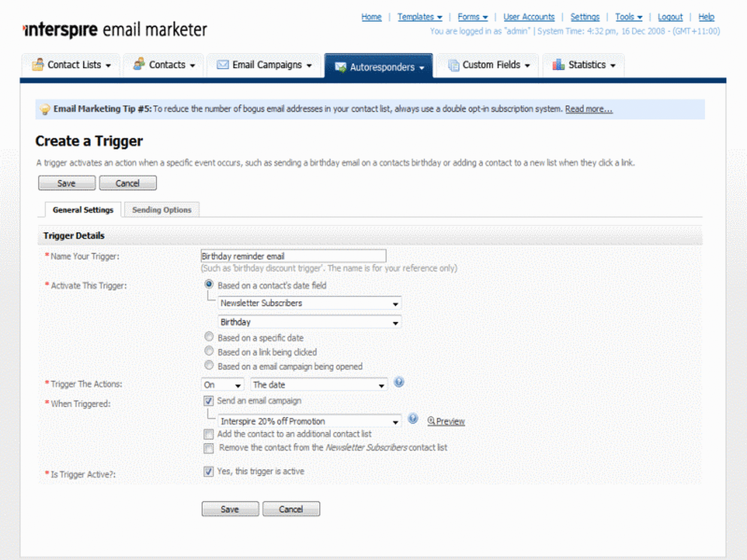Expand the Statistics tab dropdown arrow
Image resolution: width=747 pixels, height=560 pixels.
point(613,66)
